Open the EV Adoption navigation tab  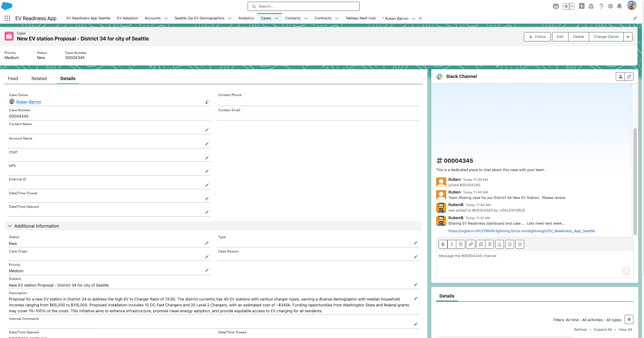click(x=127, y=19)
